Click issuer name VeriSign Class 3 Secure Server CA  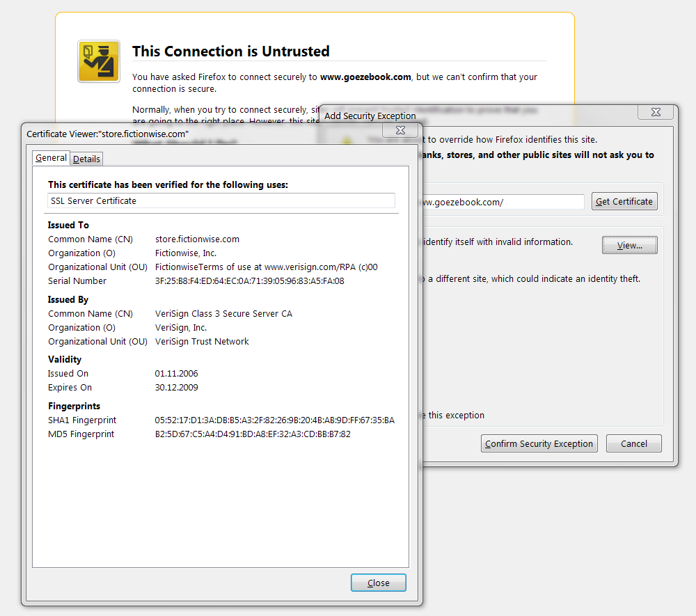pyautogui.click(x=223, y=314)
